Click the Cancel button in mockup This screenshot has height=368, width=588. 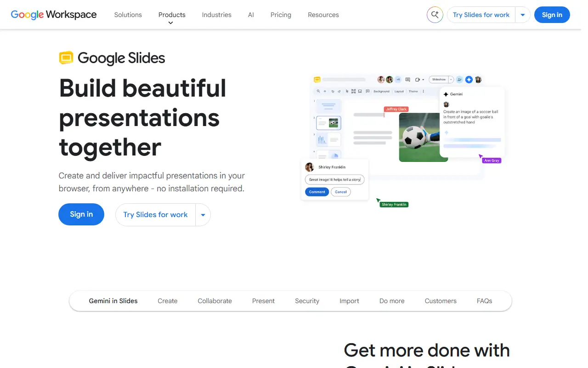point(341,192)
